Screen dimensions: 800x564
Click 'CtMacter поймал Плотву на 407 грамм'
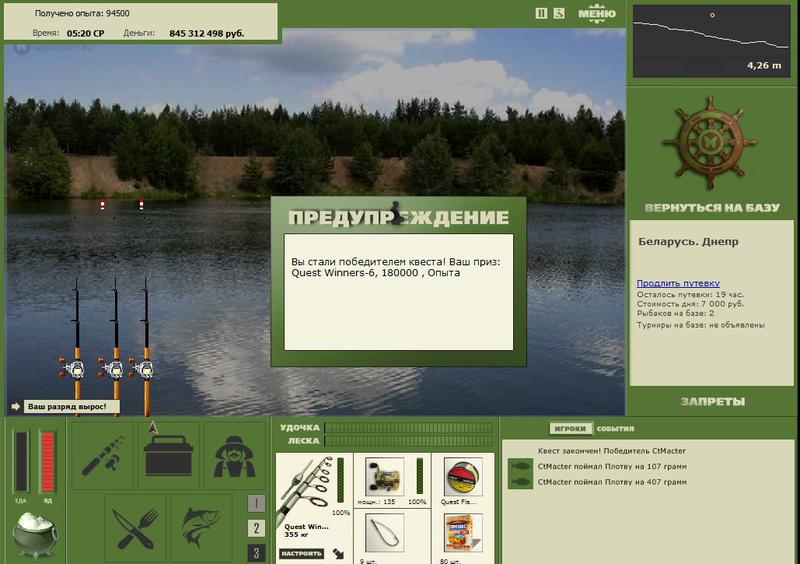click(x=612, y=482)
